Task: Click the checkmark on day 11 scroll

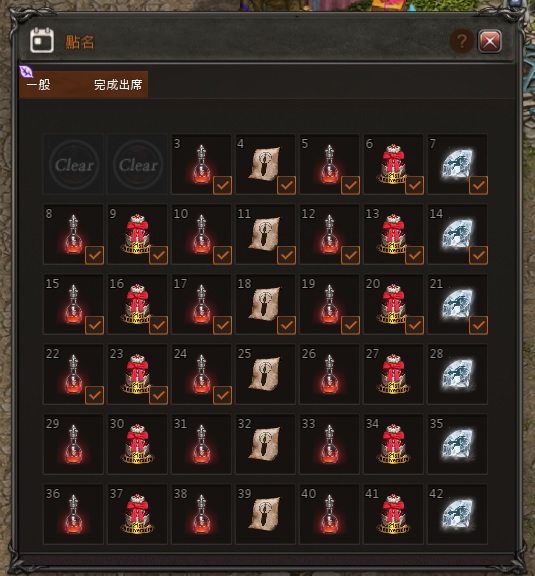Action: 286,255
